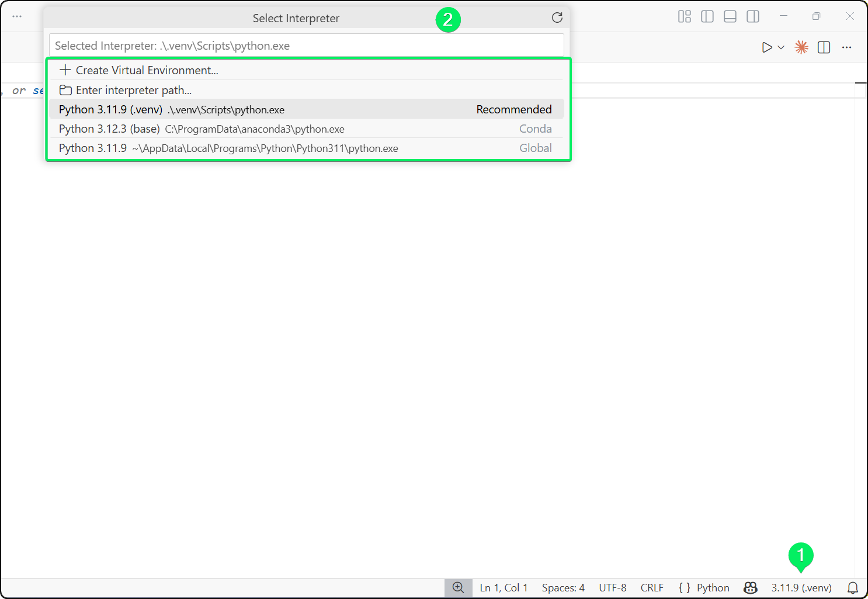Toggle the bottom panel visibility
Viewport: 868px width, 599px height.
coord(730,16)
